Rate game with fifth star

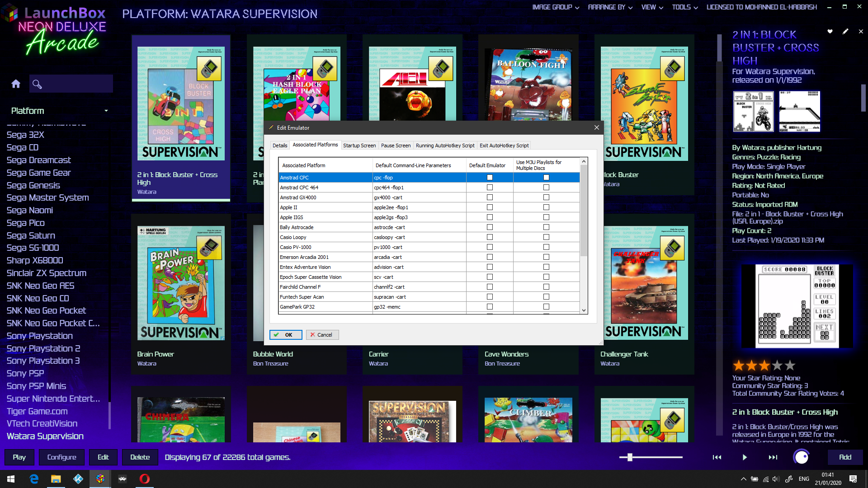[790, 365]
